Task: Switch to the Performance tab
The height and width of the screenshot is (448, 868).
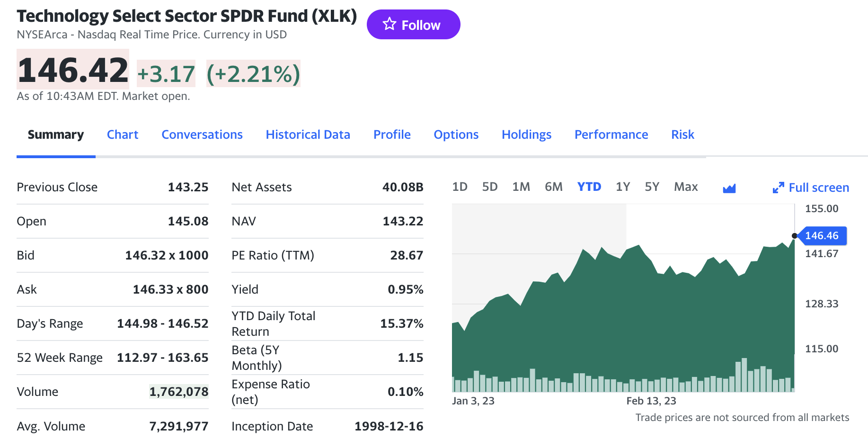Action: tap(611, 135)
